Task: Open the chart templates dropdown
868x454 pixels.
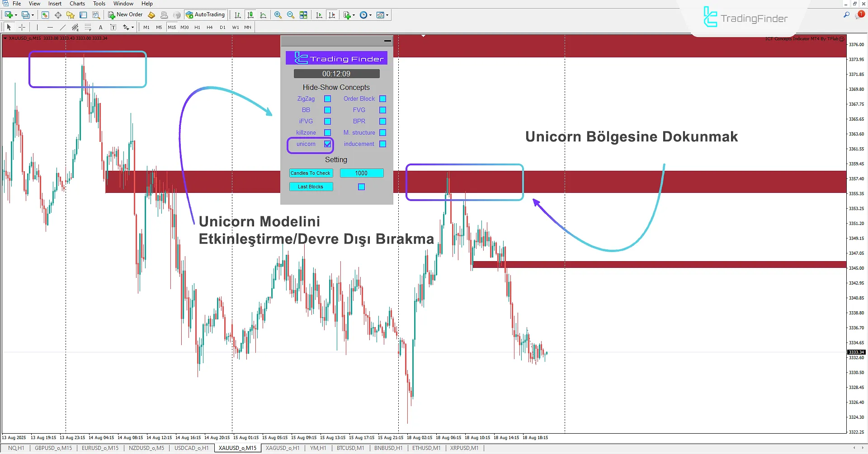Action: click(388, 14)
